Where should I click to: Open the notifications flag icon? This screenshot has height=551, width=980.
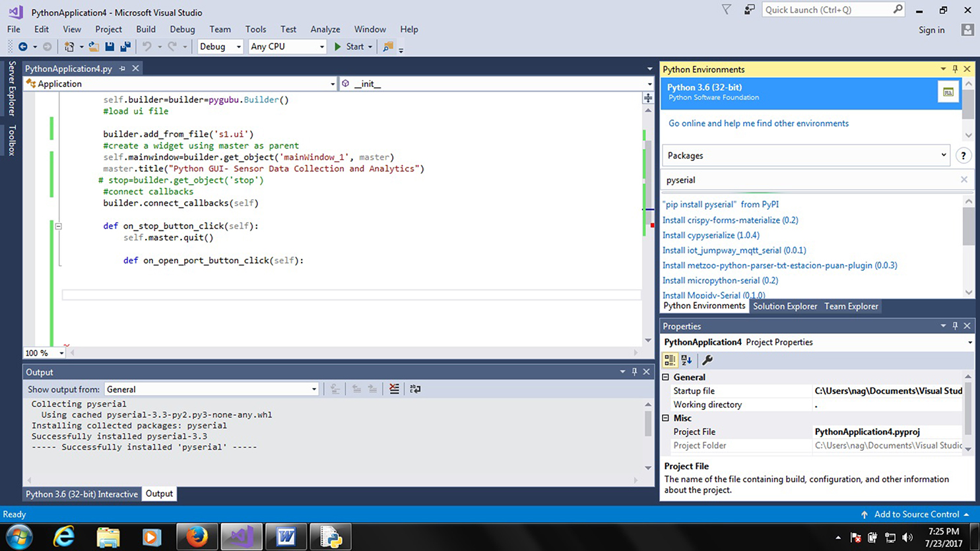coord(726,10)
